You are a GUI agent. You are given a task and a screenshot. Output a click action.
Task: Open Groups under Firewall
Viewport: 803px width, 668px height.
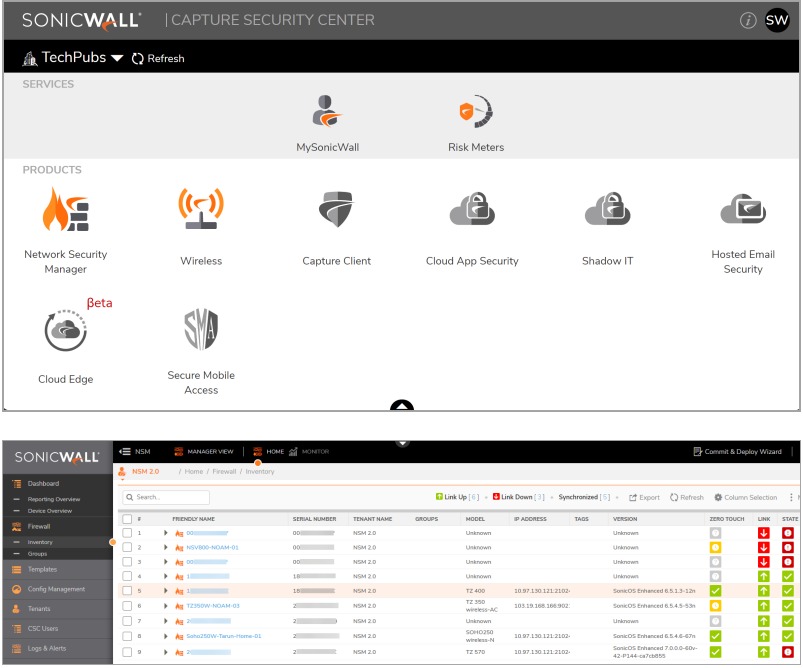coord(37,554)
